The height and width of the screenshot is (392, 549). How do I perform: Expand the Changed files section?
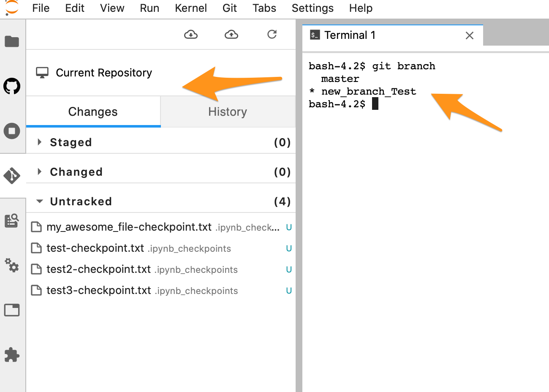(39, 171)
